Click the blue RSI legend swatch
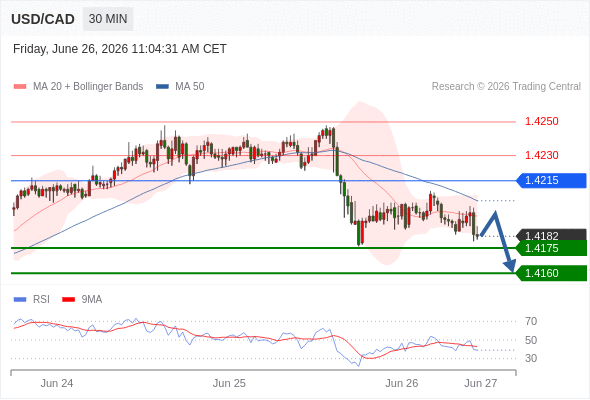Viewport: 590px width, 400px height. pos(20,300)
